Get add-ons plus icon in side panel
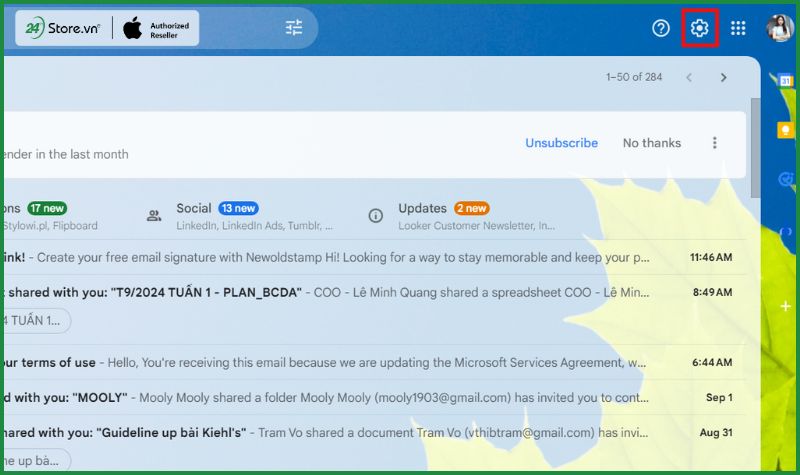Screen dimensions: 800x475 pos(786,306)
